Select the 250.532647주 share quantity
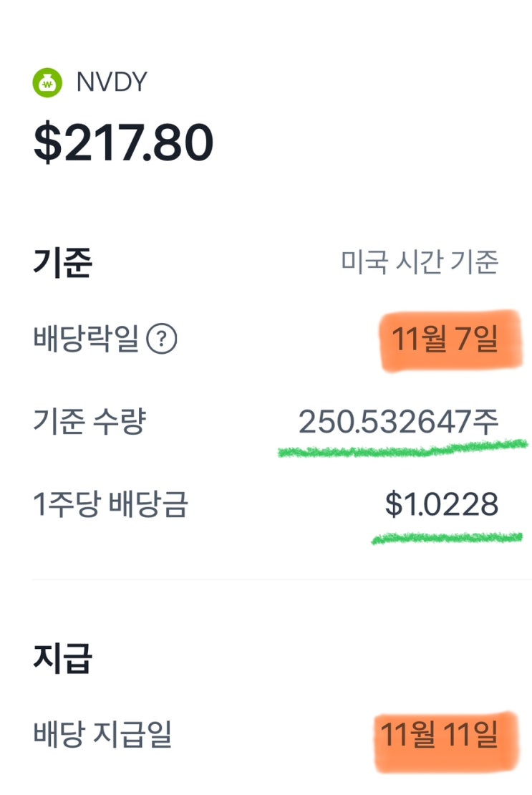Screen dimensions: 532x795 398,423
